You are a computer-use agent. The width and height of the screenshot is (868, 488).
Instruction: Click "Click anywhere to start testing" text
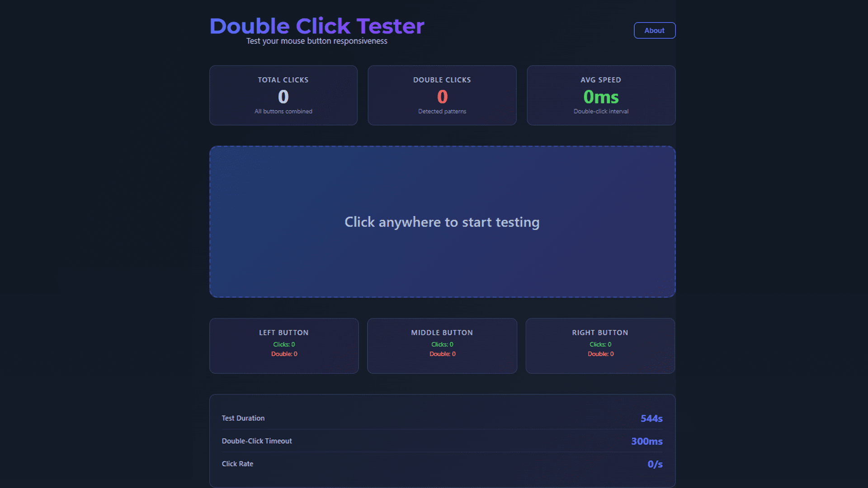coord(442,222)
